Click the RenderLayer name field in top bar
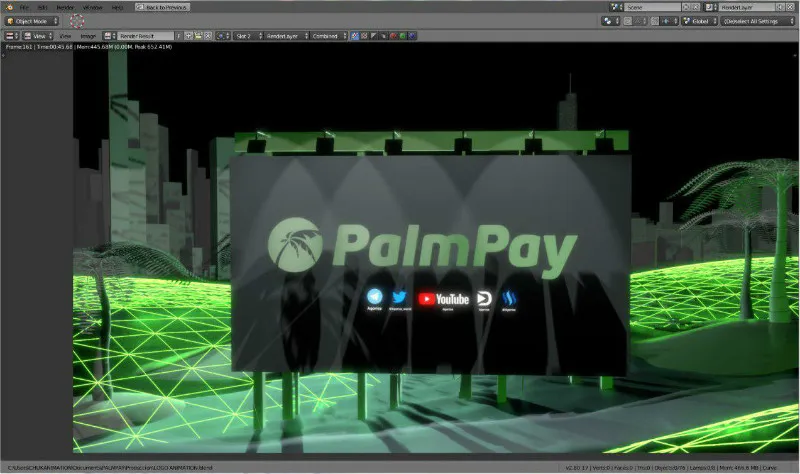 747,7
